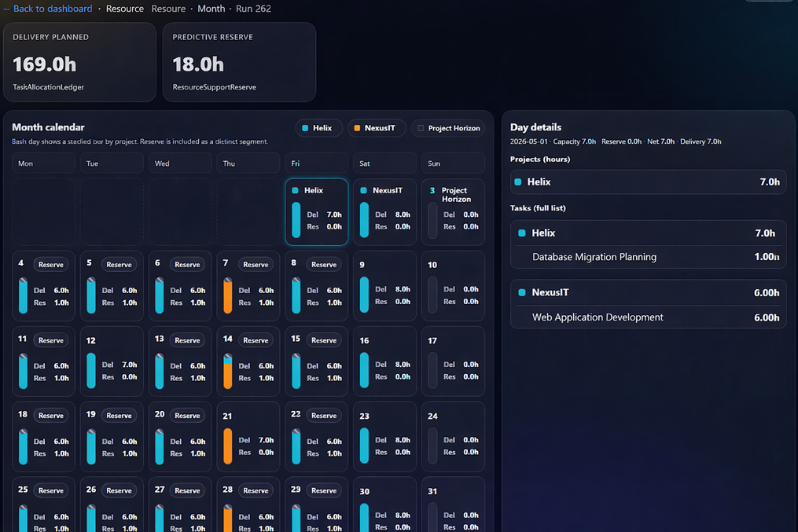Expand the Helix task group in Day details
The height and width of the screenshot is (532, 798).
[x=648, y=233]
